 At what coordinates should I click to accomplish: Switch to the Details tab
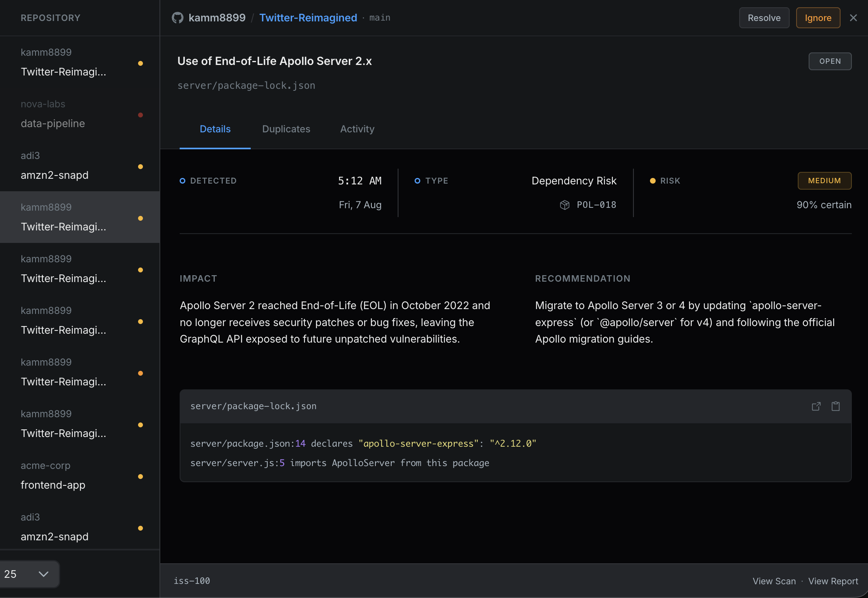click(215, 129)
